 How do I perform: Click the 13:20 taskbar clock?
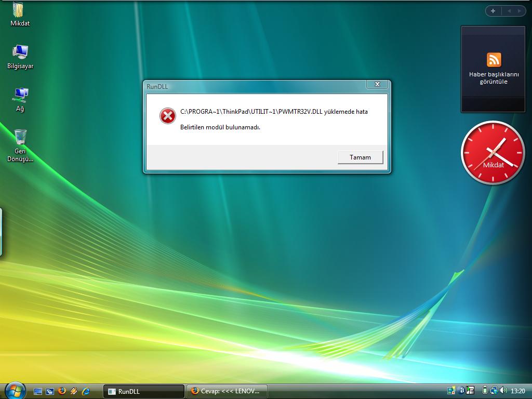click(518, 391)
